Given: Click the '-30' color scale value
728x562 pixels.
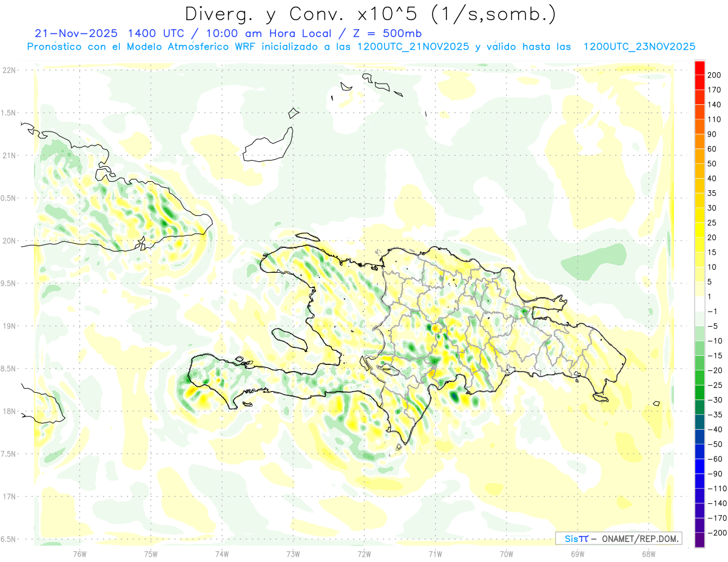Looking at the screenshot, I should point(715,400).
